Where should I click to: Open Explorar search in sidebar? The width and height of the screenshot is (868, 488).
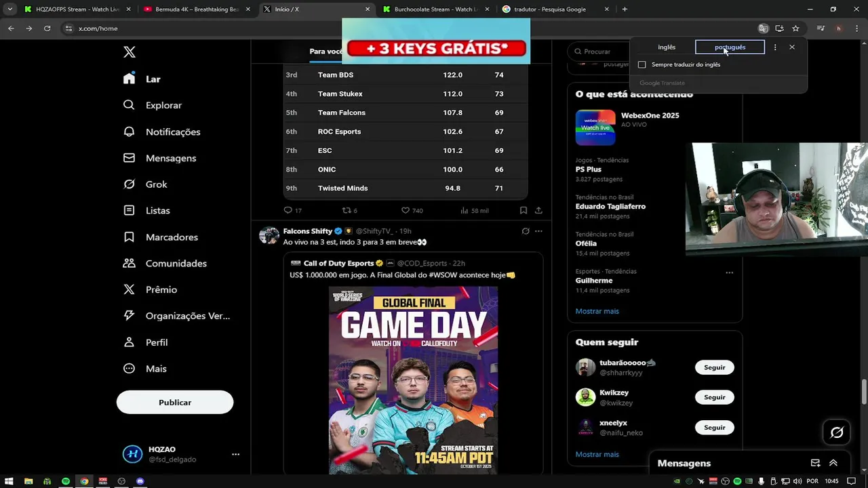(153, 105)
